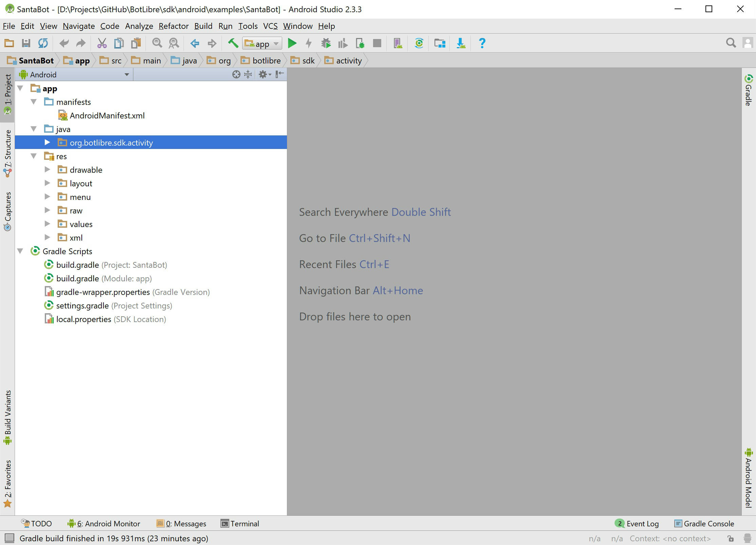Open the Terminal tool tab
Viewport: 756px width, 545px height.
tap(239, 524)
